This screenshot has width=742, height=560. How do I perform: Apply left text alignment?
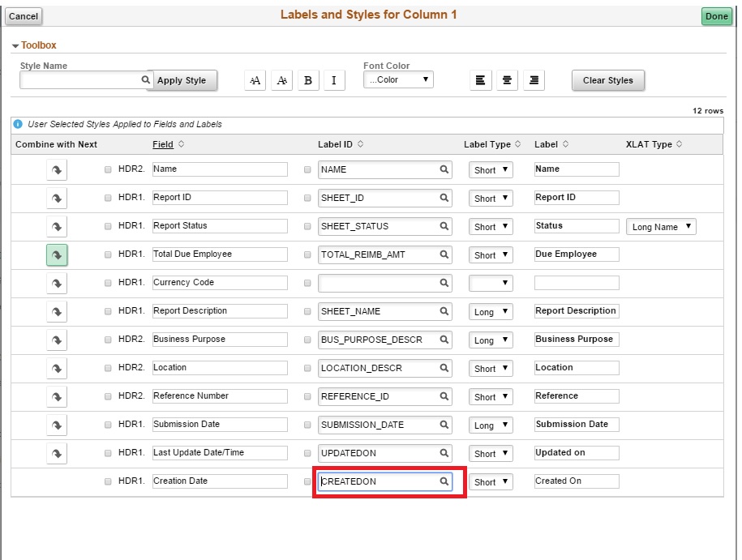[x=480, y=80]
